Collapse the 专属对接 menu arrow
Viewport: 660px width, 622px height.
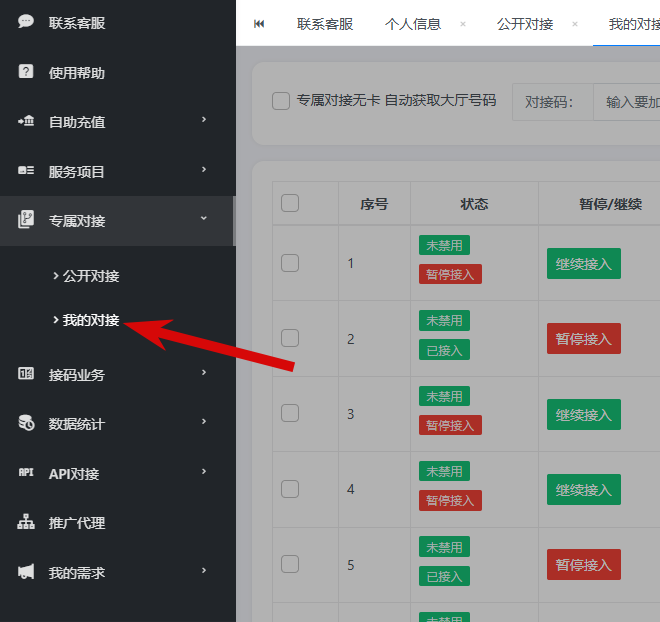click(204, 218)
